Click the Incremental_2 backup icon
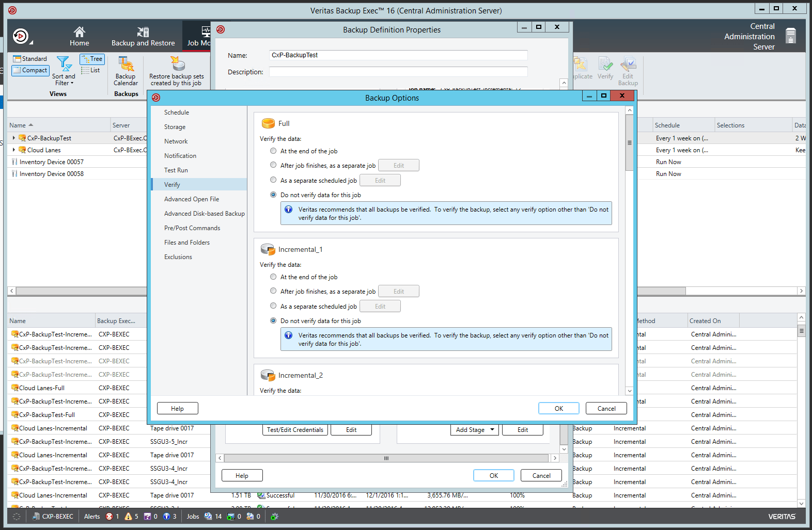The image size is (812, 530). 268,375
